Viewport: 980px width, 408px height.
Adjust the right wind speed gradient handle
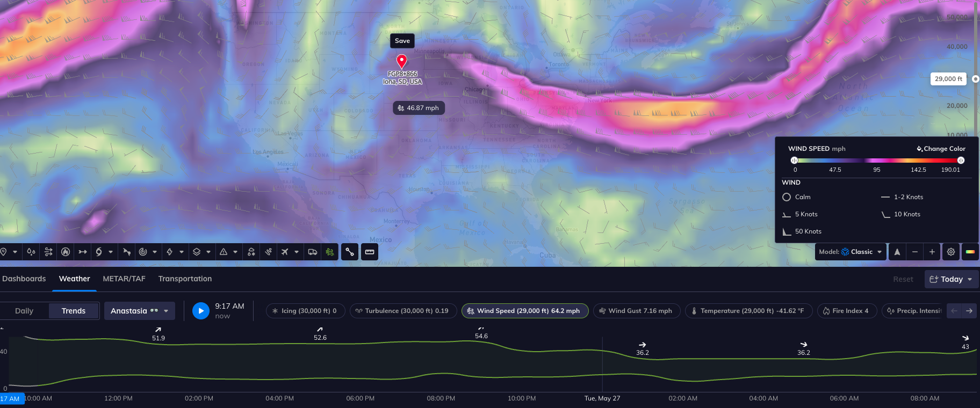tap(961, 161)
